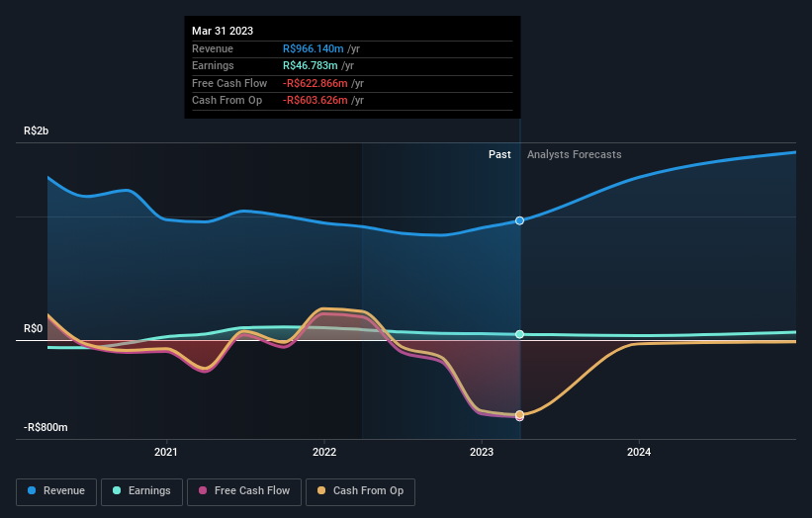Click the Mar 31 2023 tooltip date
Image resolution: width=812 pixels, height=518 pixels.
click(223, 31)
